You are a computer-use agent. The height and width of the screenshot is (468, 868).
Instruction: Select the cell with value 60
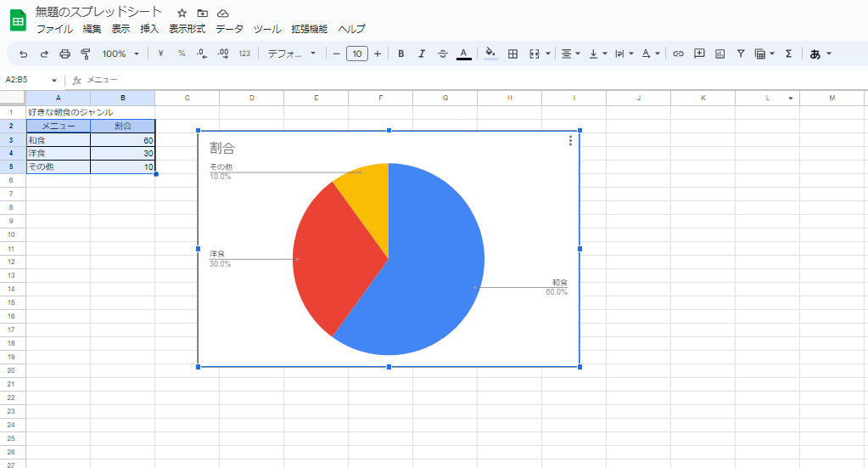pyautogui.click(x=123, y=140)
